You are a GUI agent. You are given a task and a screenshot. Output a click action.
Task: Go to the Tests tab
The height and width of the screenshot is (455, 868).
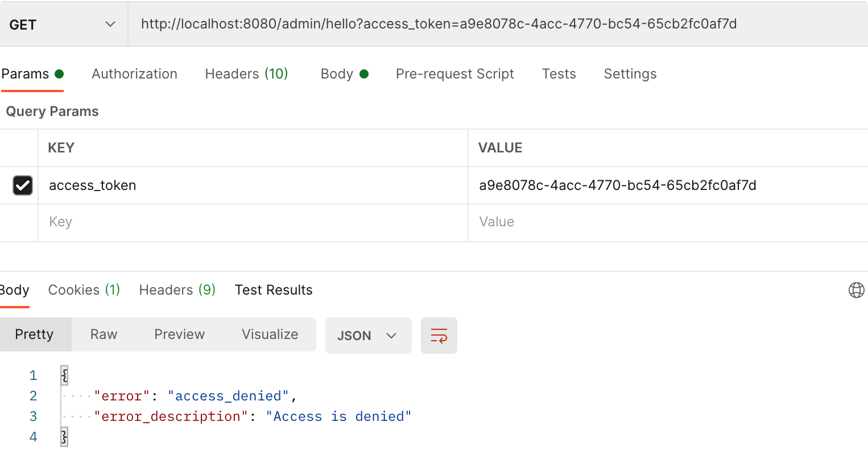click(559, 74)
